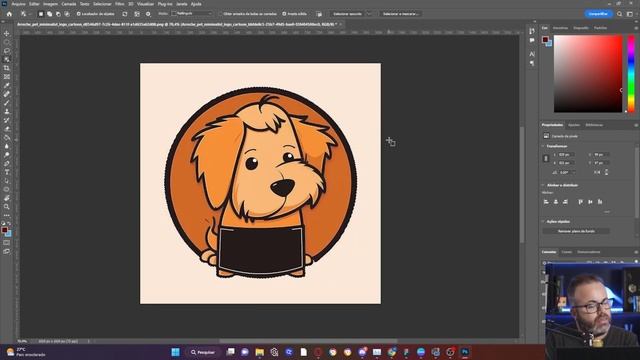This screenshot has width=640, height=360.
Task: Choose New Selection mode in the options bar
Action: (x=41, y=14)
